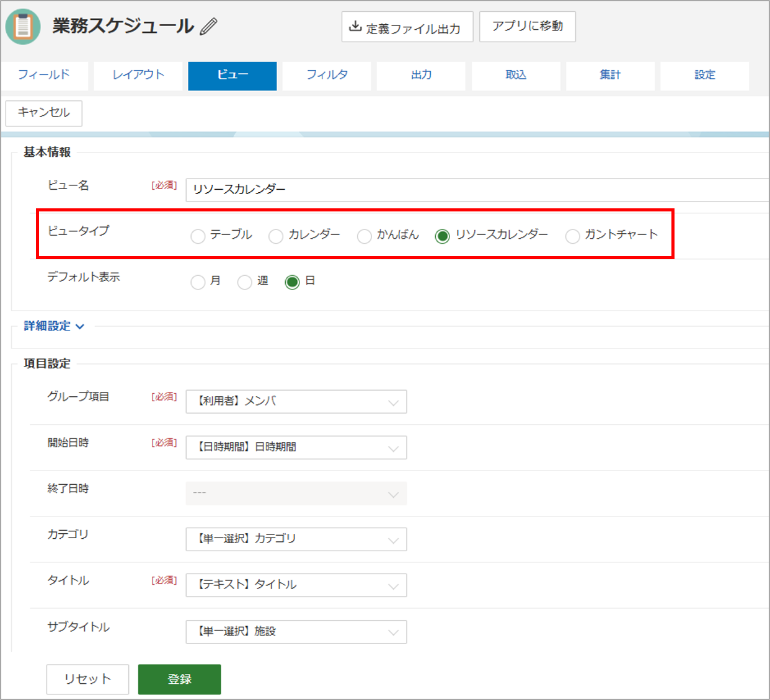The height and width of the screenshot is (700, 770).
Task: Open the サブタイトル dropdown
Action: (296, 632)
